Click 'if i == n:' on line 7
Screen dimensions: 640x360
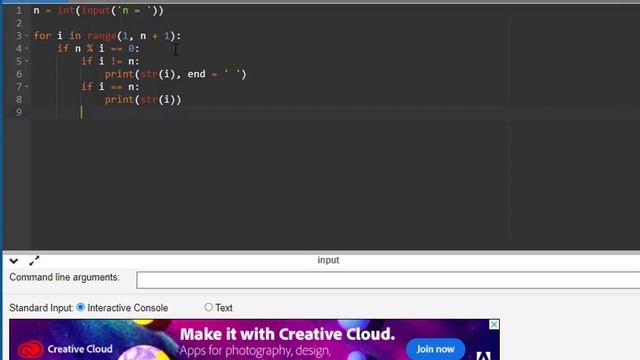pyautogui.click(x=110, y=87)
